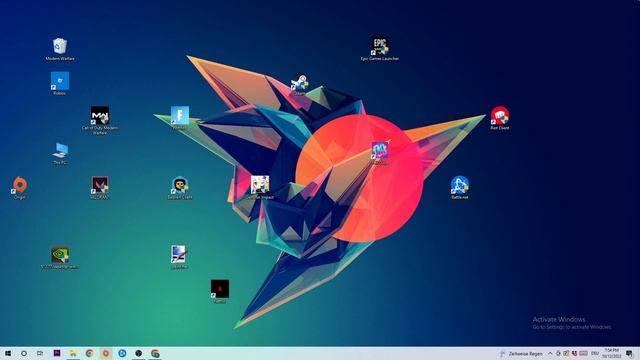Switch the input language indicator
This screenshot has width=640, height=360.
(x=595, y=353)
